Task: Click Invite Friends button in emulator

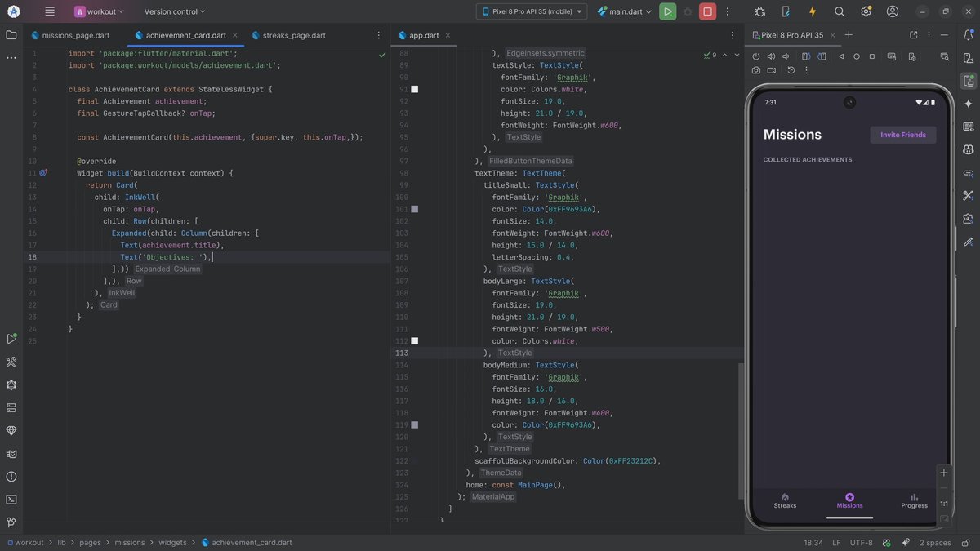Action: 902,135
